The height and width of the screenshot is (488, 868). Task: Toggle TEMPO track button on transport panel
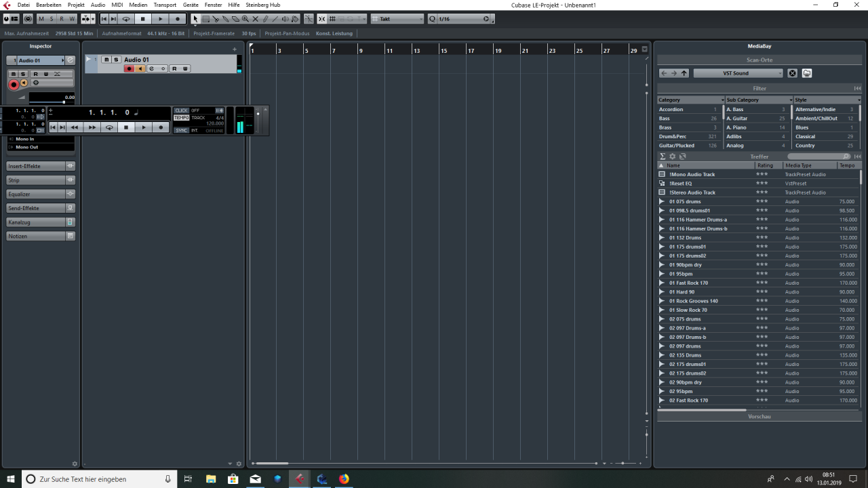coord(181,117)
